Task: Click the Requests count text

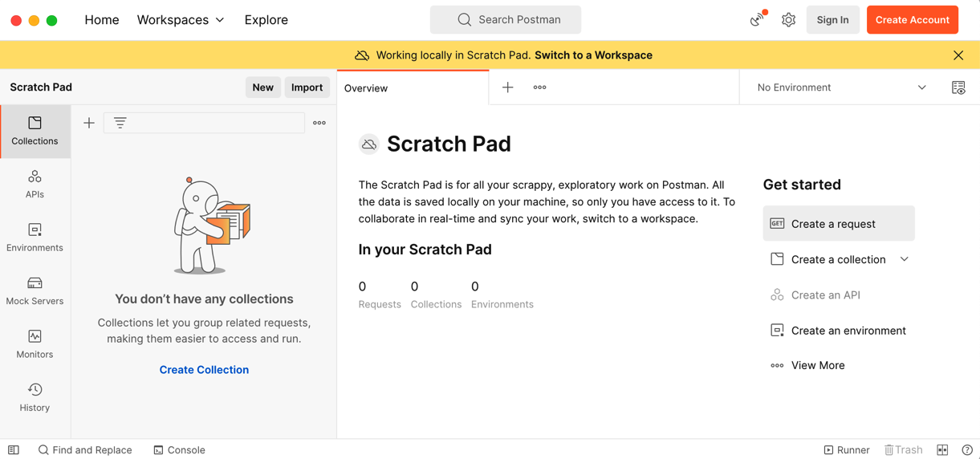Action: click(x=380, y=294)
